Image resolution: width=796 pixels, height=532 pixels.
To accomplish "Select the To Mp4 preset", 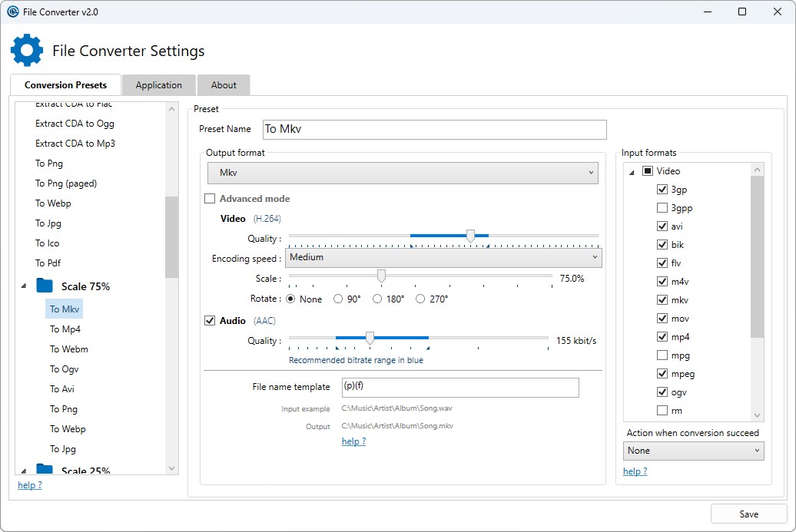I will click(x=65, y=329).
